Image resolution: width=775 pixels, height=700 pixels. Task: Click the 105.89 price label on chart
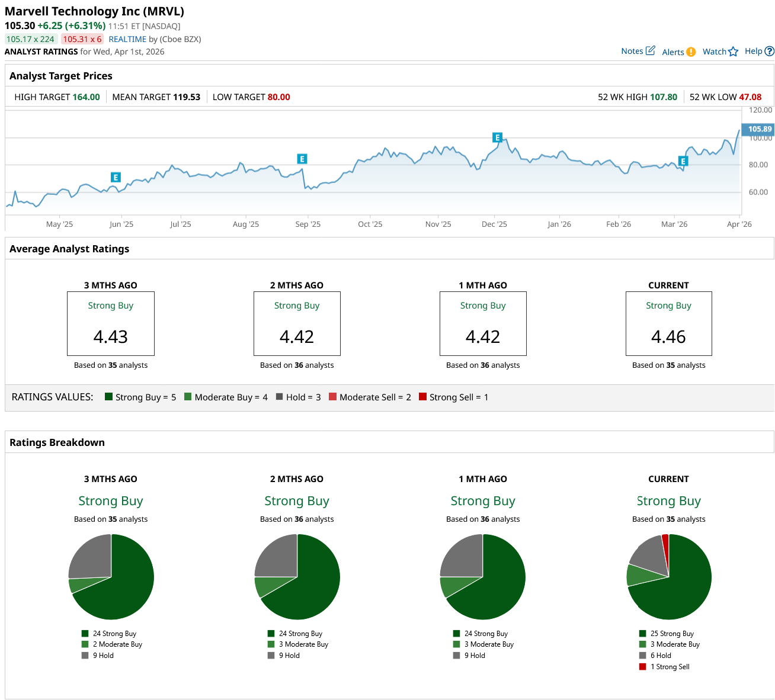click(x=758, y=129)
